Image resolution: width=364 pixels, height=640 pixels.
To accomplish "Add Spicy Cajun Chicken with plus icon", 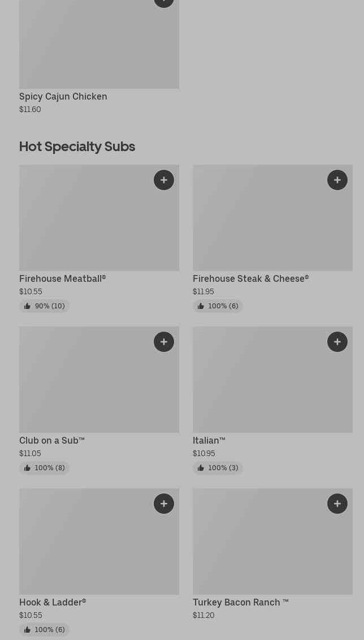I will click(x=164, y=2).
